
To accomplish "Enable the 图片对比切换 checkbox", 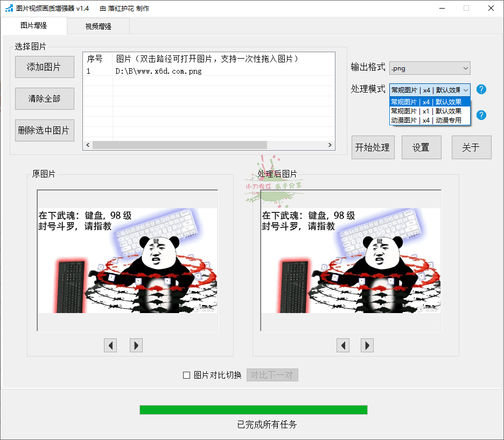I will [x=187, y=375].
